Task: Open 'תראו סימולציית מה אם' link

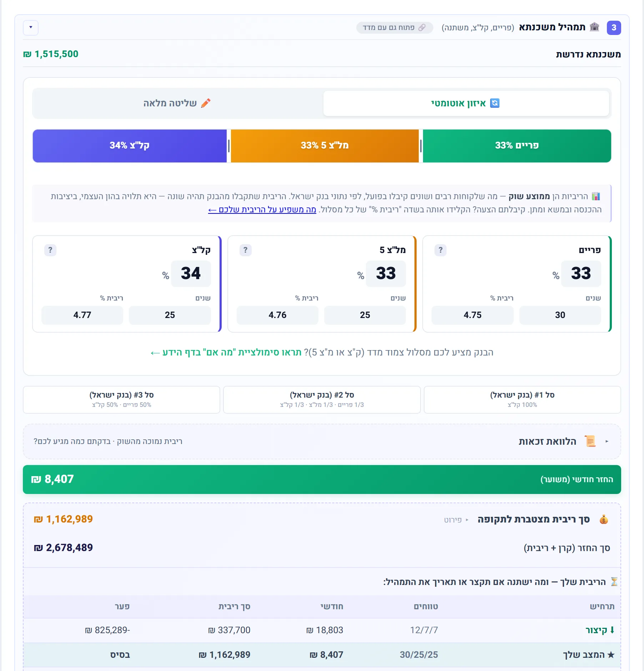Action: pyautogui.click(x=226, y=353)
